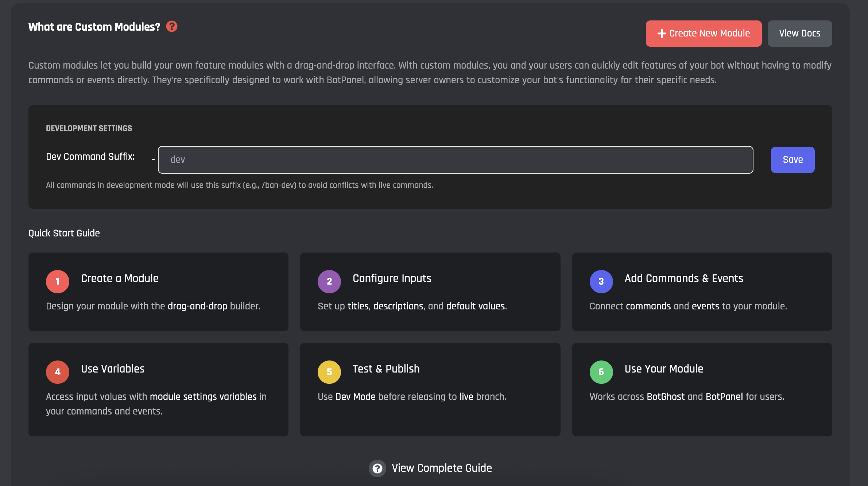Focus the Dev Command Suffix input field

(455, 160)
